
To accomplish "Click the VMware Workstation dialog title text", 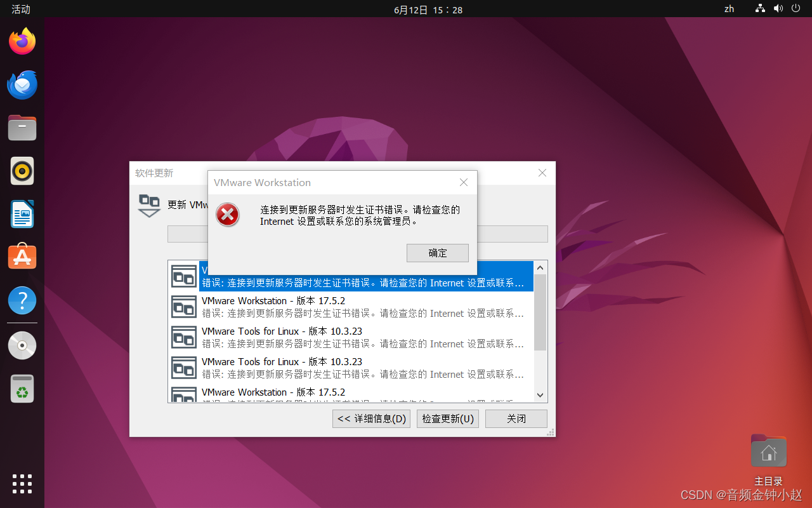I will click(x=262, y=182).
